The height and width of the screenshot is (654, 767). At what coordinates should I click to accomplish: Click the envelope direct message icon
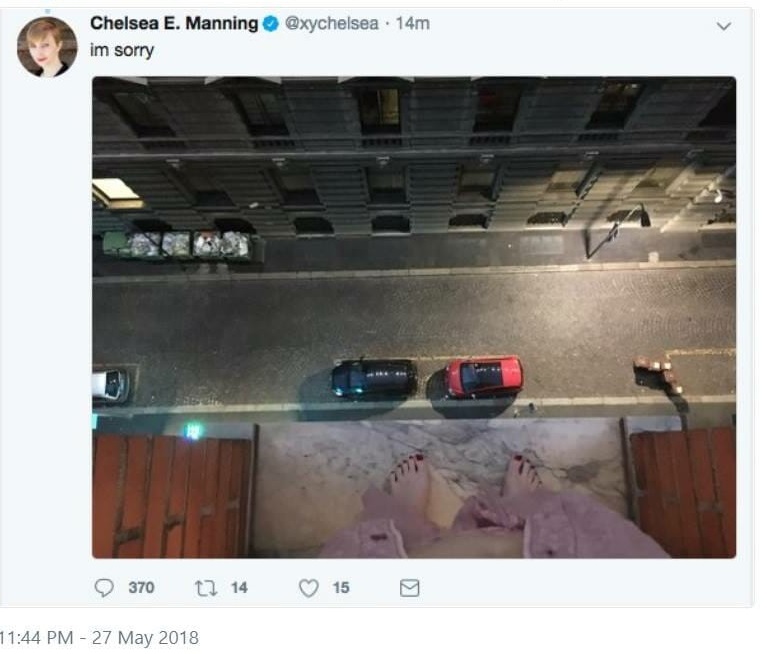409,588
